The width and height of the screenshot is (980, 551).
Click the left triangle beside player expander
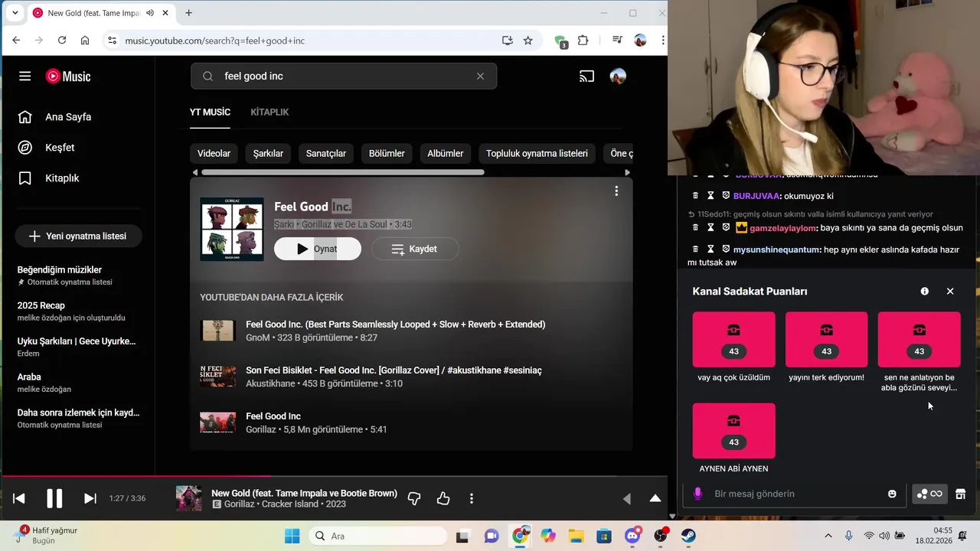(x=627, y=499)
